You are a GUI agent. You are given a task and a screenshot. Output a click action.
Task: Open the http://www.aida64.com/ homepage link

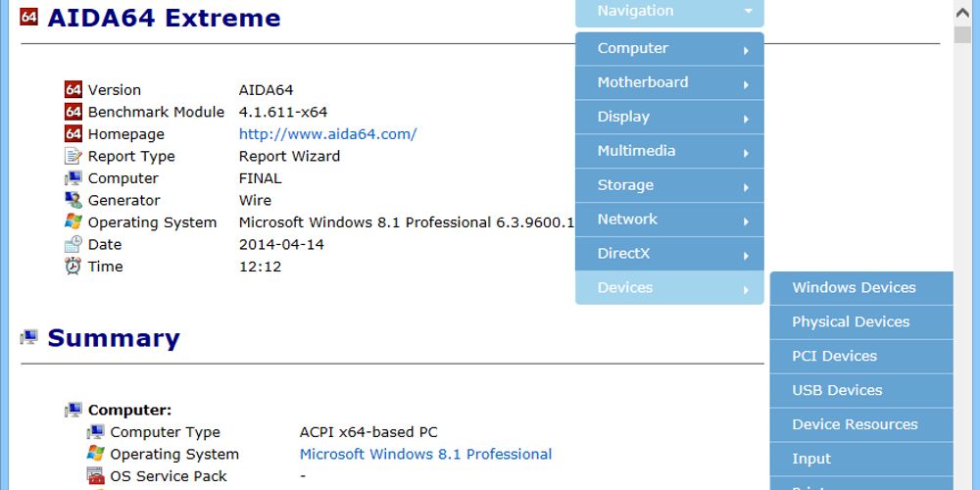pyautogui.click(x=327, y=134)
